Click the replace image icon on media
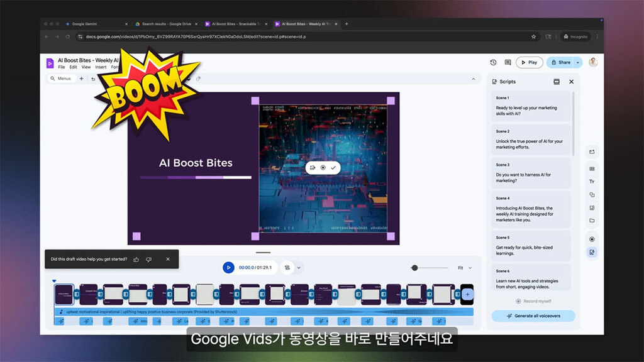This screenshot has height=362, width=644. [x=313, y=167]
